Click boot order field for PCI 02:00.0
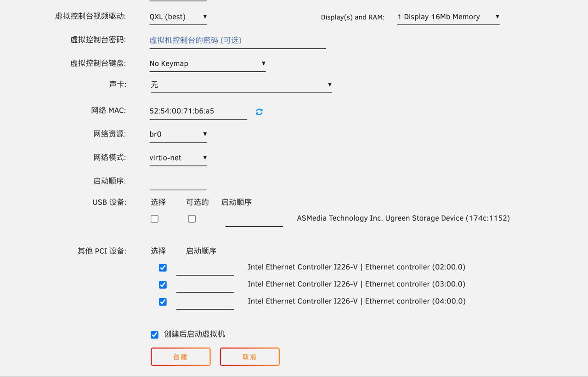The height and width of the screenshot is (377, 588). point(205,268)
